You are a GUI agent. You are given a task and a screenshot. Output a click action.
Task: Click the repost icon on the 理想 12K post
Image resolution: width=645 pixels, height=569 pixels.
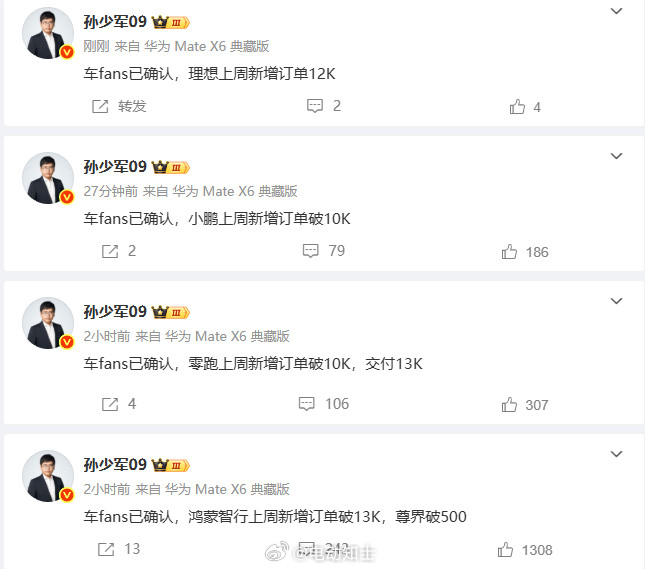[100, 107]
